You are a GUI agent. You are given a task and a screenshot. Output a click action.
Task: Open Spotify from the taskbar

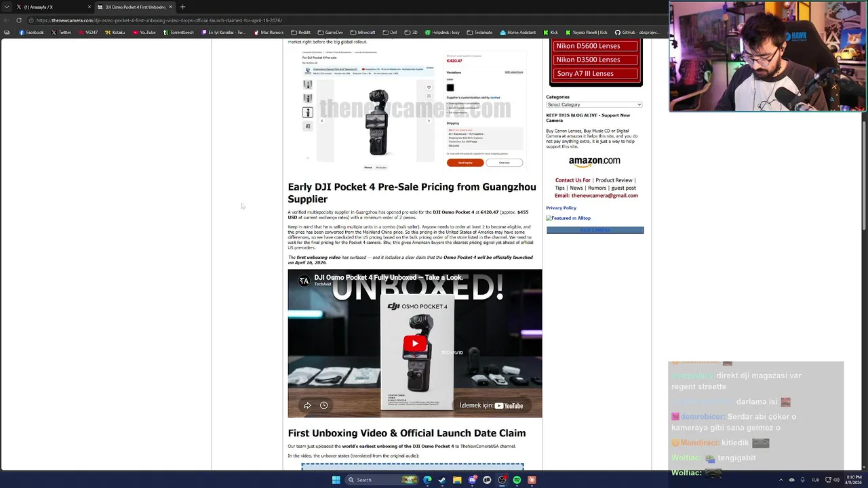point(517,480)
